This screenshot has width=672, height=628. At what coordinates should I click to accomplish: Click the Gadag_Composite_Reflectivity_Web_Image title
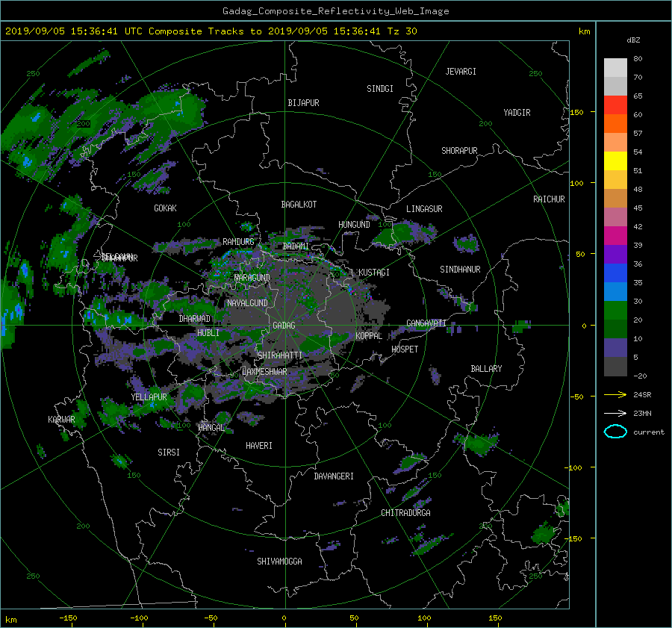tap(335, 11)
